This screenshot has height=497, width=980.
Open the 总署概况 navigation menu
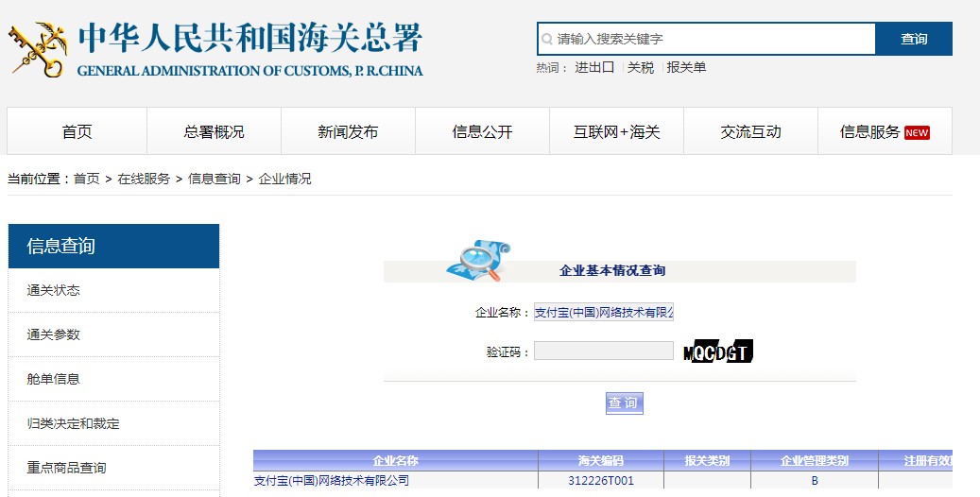click(214, 132)
